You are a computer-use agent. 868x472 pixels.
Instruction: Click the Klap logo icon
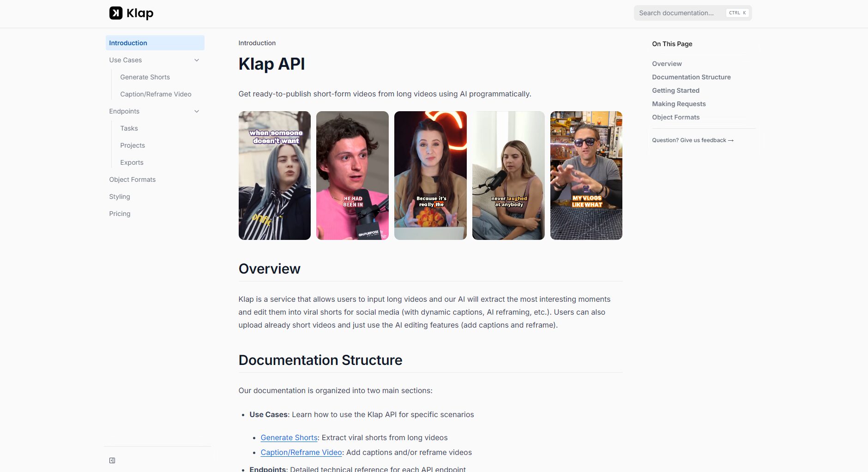tap(116, 13)
